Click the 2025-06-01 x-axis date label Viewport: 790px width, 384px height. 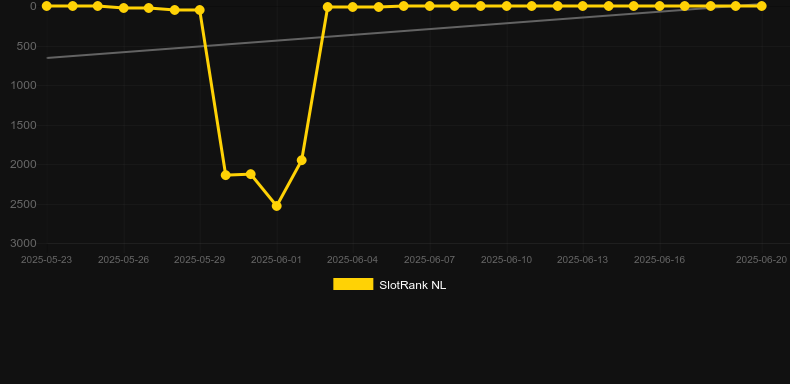coord(276,260)
